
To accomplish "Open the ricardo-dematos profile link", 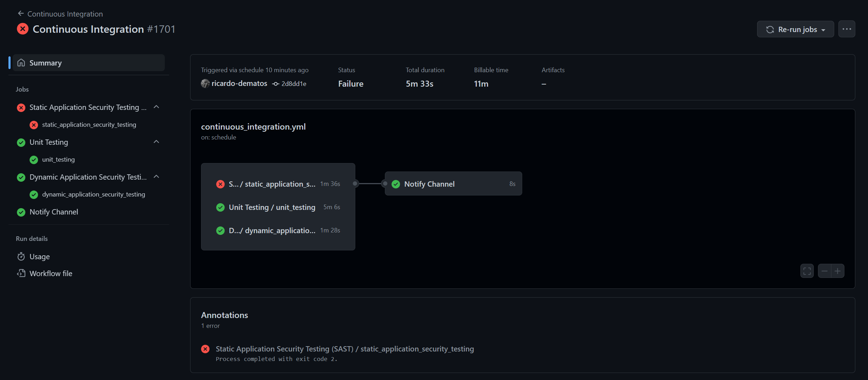I will 239,83.
